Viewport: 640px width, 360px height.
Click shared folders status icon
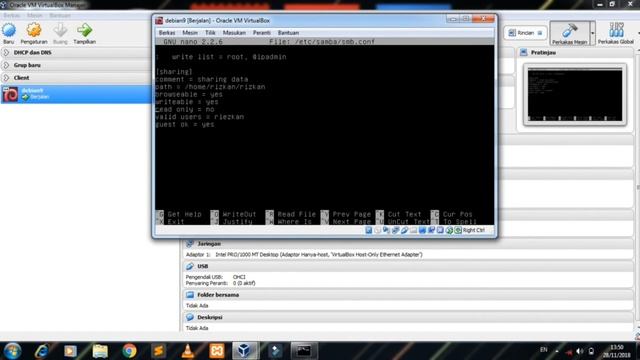click(x=413, y=230)
